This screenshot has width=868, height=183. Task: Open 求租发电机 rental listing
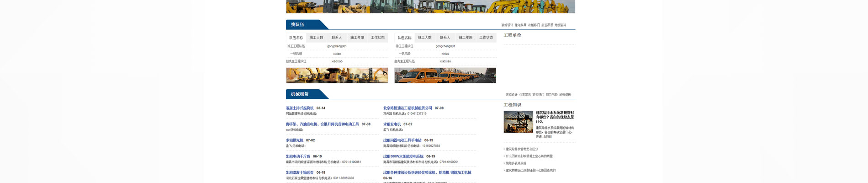392,124
